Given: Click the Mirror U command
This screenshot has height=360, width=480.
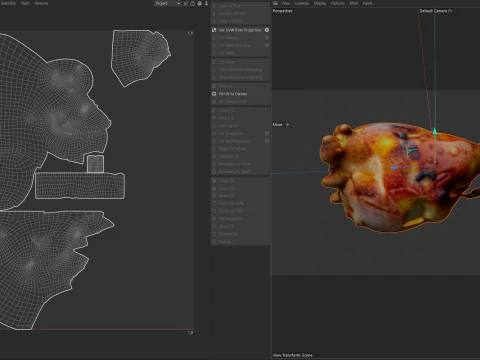Looking at the screenshot, I should [226, 110].
